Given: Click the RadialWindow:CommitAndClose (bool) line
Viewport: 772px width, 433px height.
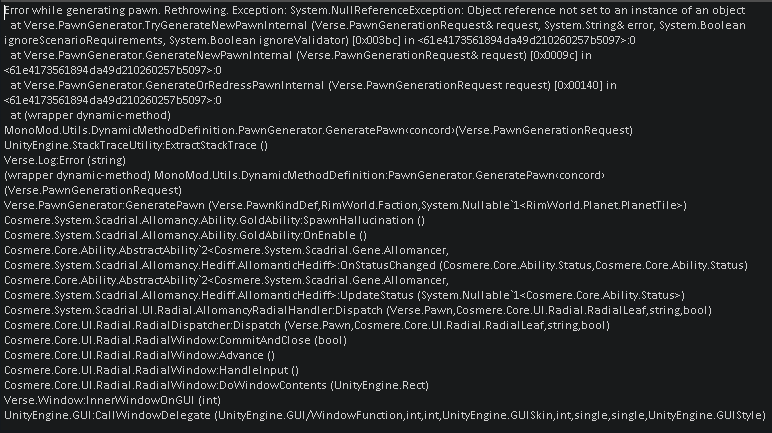Looking at the screenshot, I should (175, 340).
